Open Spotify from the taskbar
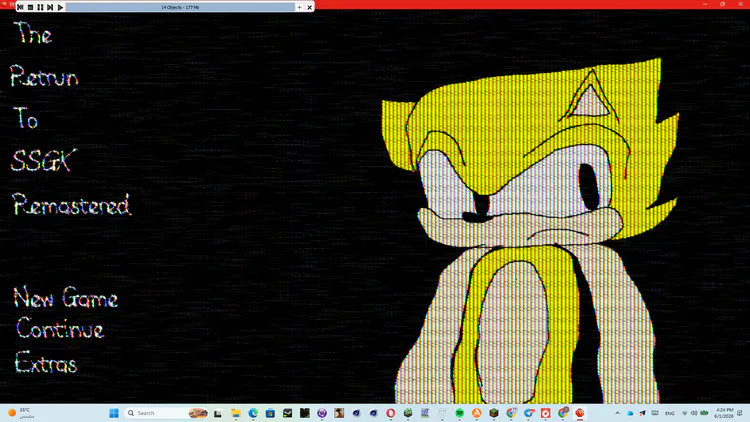Image resolution: width=750 pixels, height=422 pixels. (x=460, y=413)
